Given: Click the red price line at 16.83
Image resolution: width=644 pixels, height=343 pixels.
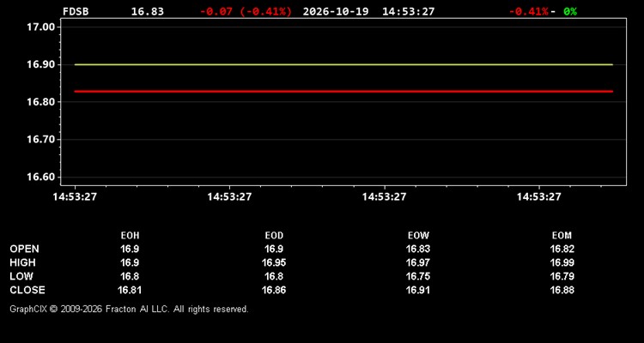Looking at the screenshot, I should pyautogui.click(x=343, y=92).
